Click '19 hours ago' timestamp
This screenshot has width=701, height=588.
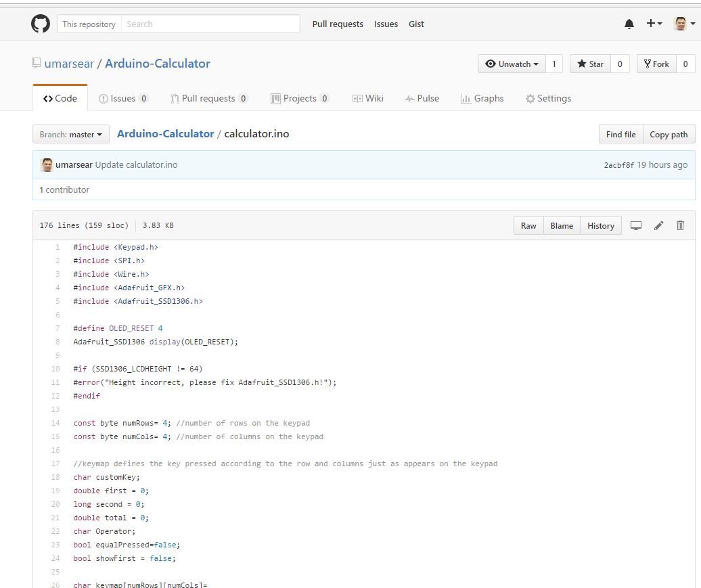coord(662,164)
